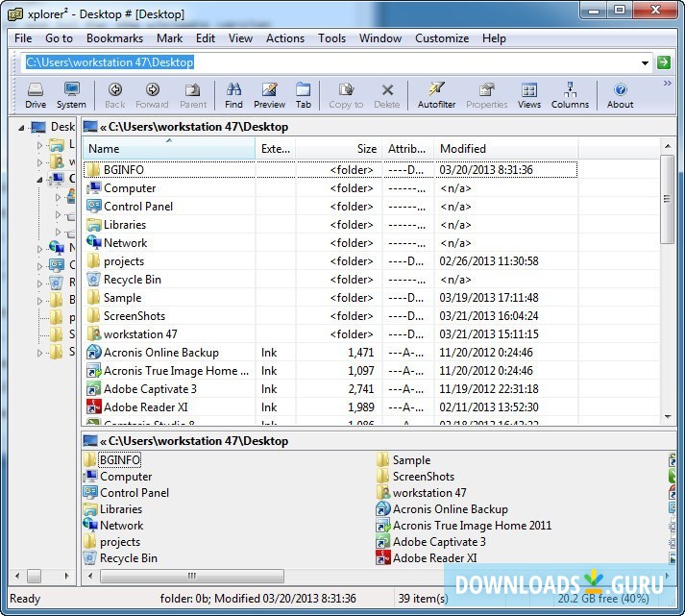Click the top pane path header bar

(x=379, y=127)
